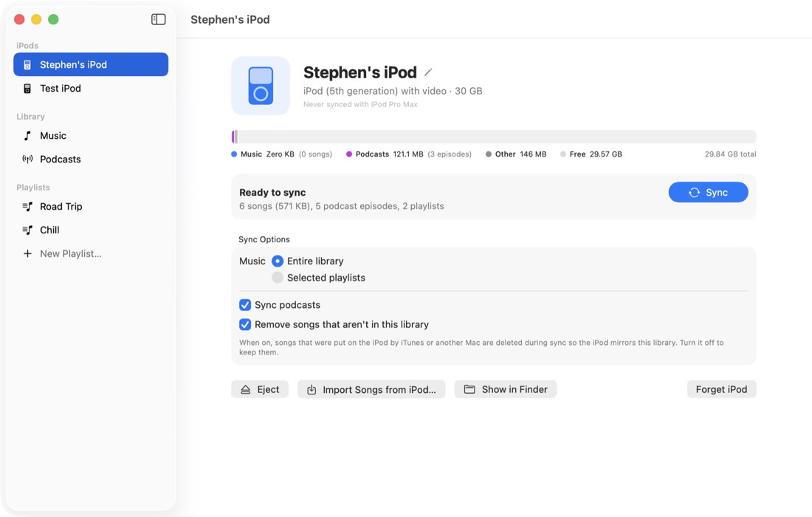Click the folder icon on Show in Finder

click(x=469, y=389)
